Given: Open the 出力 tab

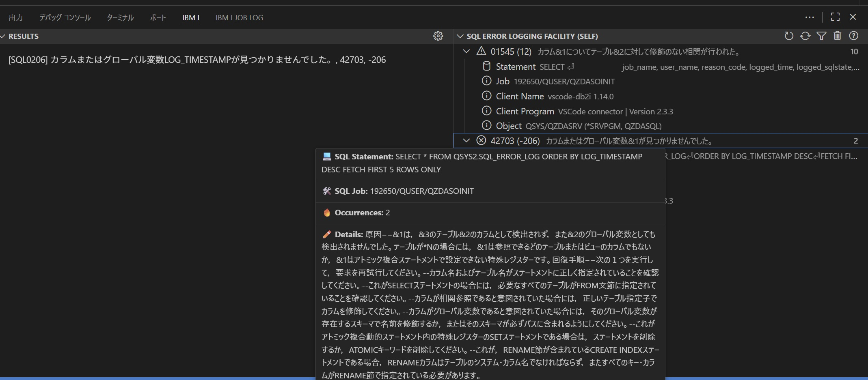Looking at the screenshot, I should (x=16, y=18).
